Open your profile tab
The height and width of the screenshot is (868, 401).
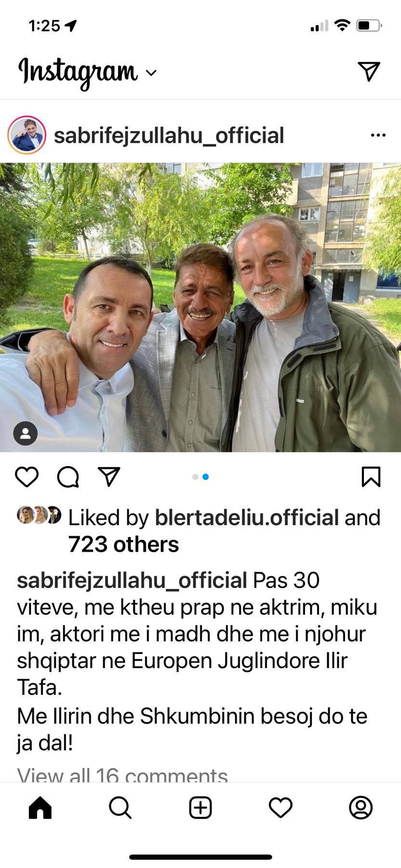[x=361, y=807]
